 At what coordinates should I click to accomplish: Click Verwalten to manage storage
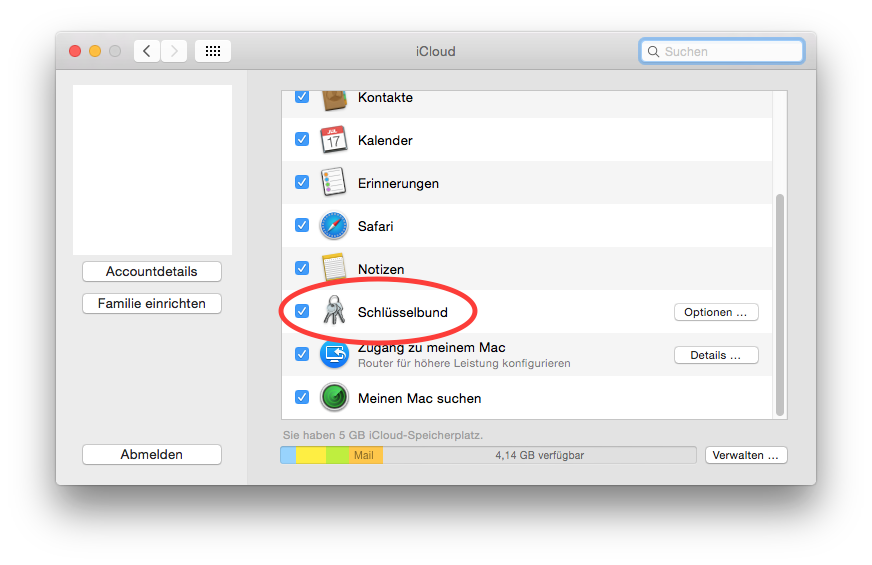click(746, 455)
